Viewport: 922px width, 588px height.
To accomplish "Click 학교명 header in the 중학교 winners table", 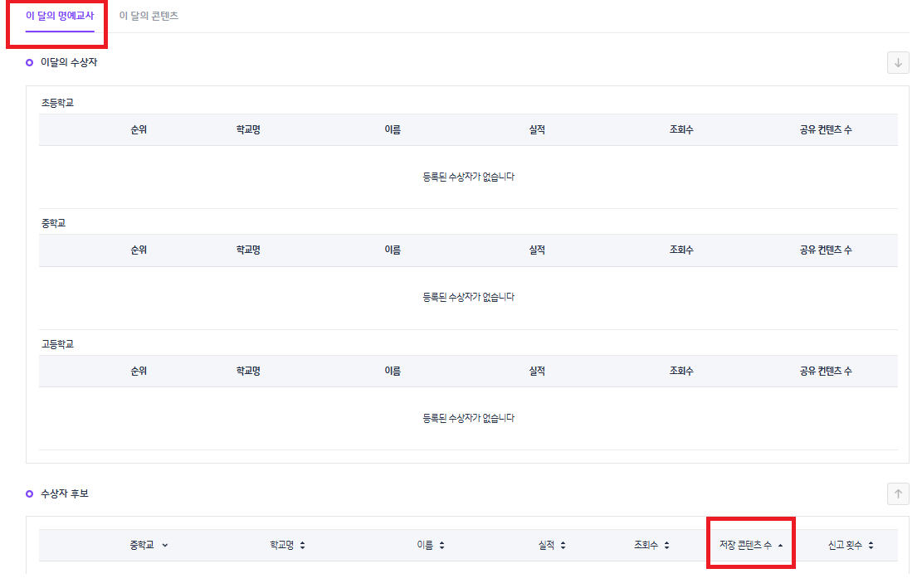I will (x=248, y=250).
